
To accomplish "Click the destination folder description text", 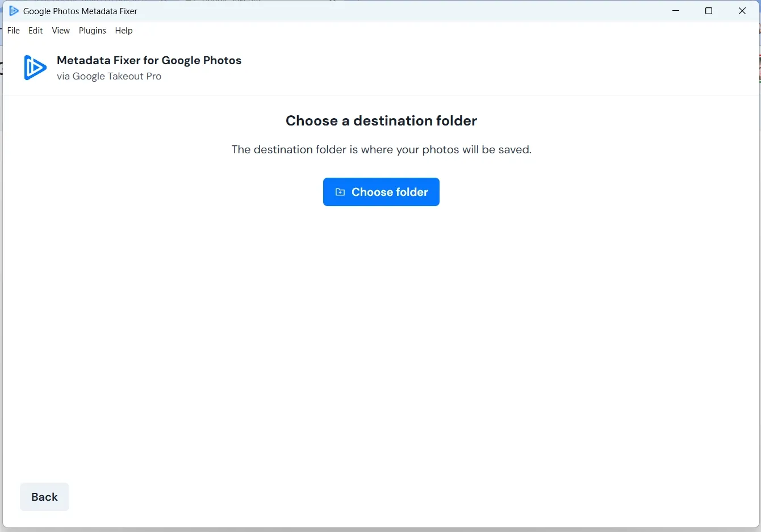I will (x=381, y=149).
